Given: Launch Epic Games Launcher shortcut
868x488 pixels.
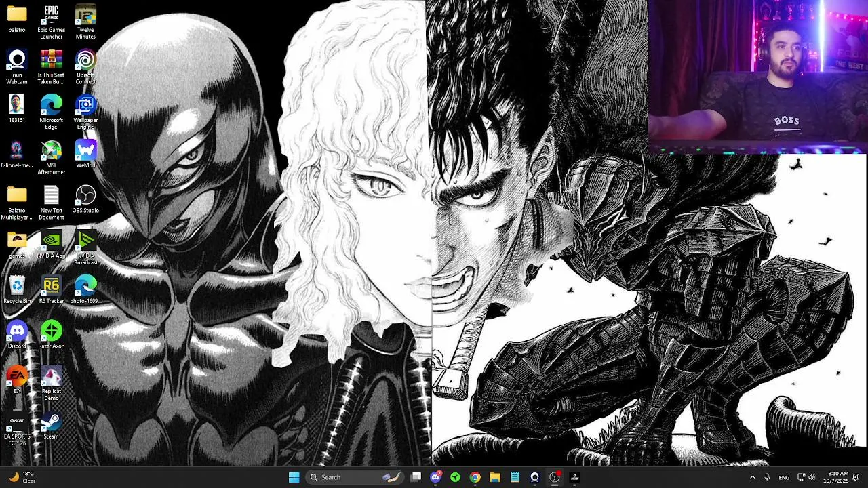Looking at the screenshot, I should [x=52, y=22].
